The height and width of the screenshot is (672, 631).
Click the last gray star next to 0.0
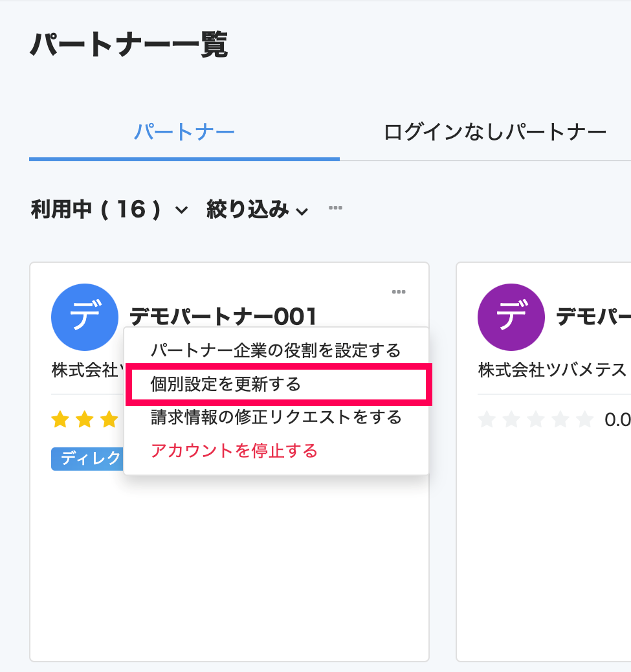585,419
